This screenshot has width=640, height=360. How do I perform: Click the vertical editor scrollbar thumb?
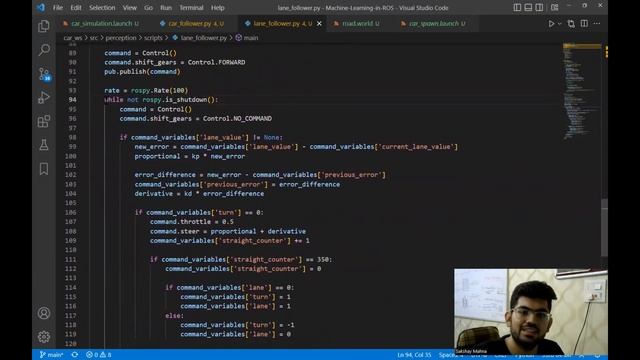coord(604,228)
